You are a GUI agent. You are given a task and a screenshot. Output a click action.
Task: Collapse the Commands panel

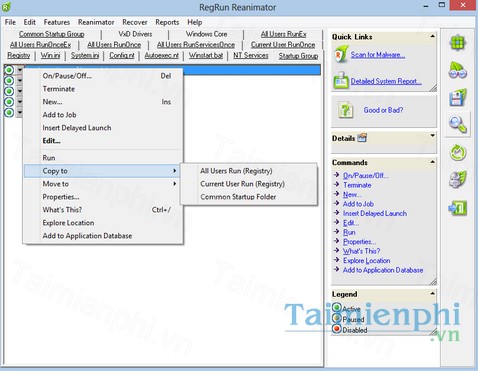432,162
